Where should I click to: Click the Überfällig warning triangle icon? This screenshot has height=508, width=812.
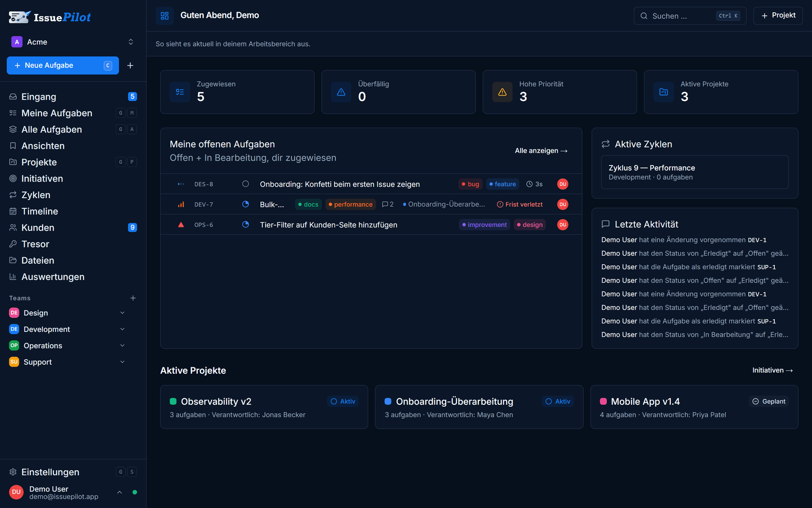pos(341,92)
